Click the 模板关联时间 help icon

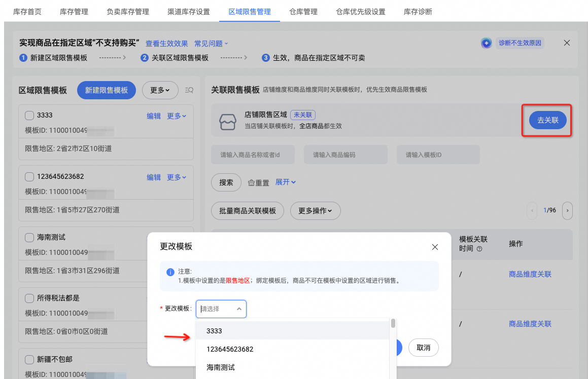[x=479, y=249]
